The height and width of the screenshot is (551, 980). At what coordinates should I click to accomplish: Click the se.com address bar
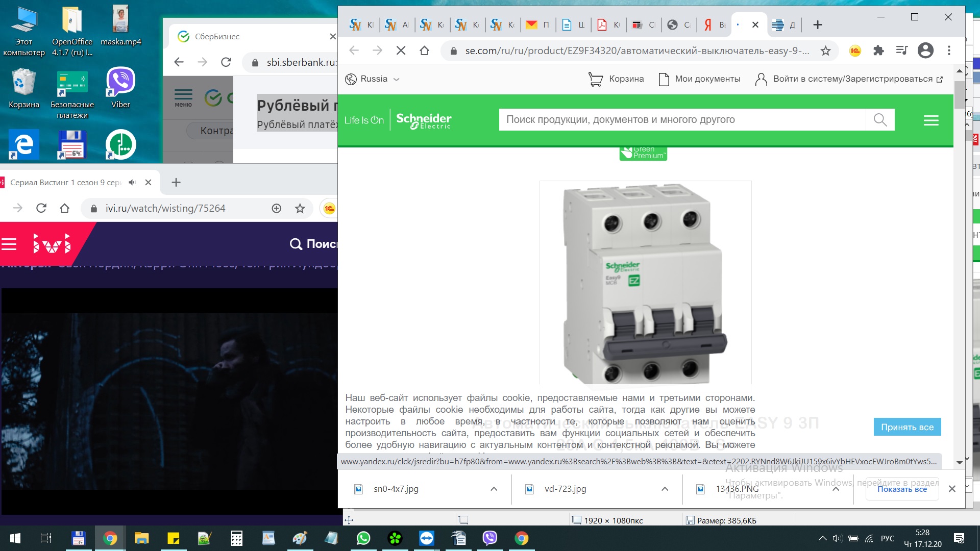pos(636,51)
